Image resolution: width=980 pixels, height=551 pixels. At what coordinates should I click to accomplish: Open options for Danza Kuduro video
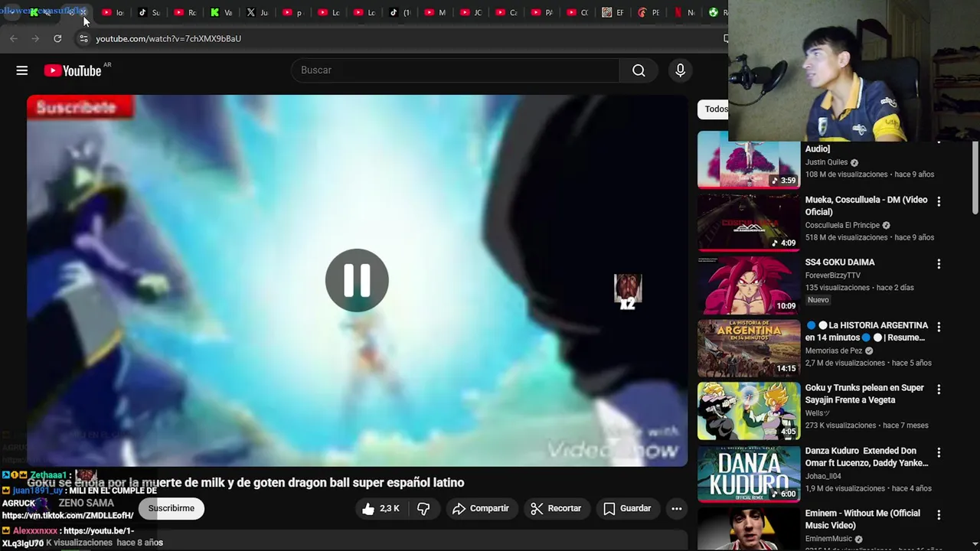[939, 452]
